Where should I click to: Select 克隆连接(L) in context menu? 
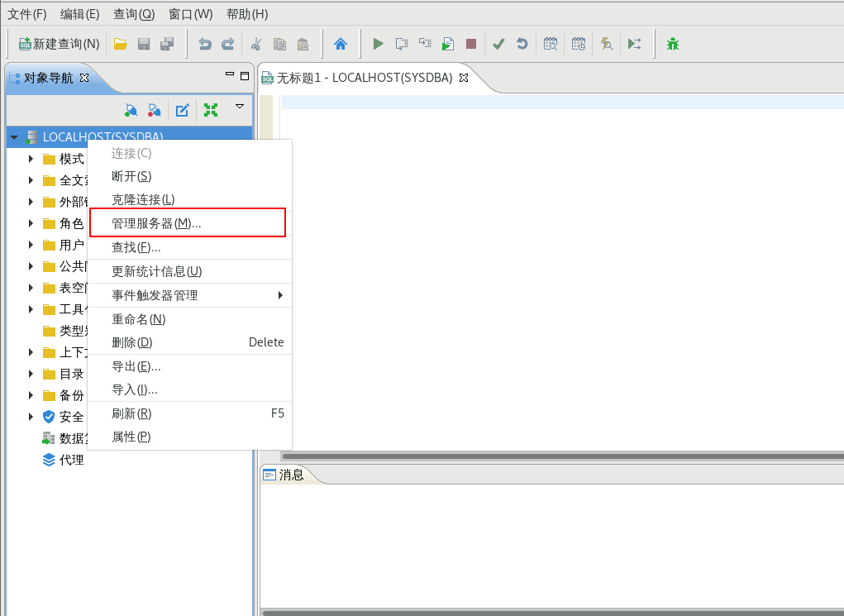point(189,200)
